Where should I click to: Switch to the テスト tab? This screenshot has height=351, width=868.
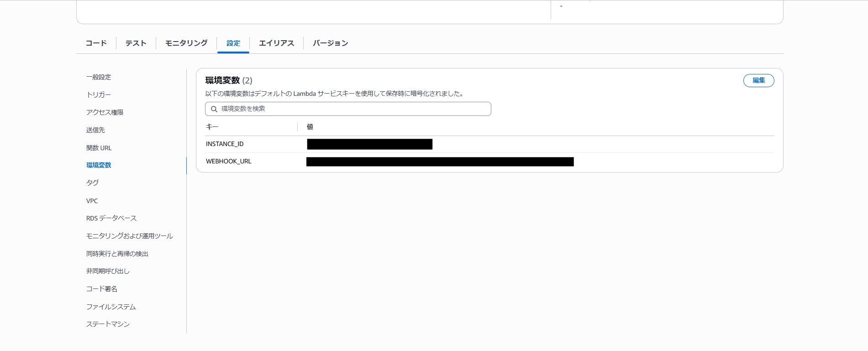click(x=136, y=43)
